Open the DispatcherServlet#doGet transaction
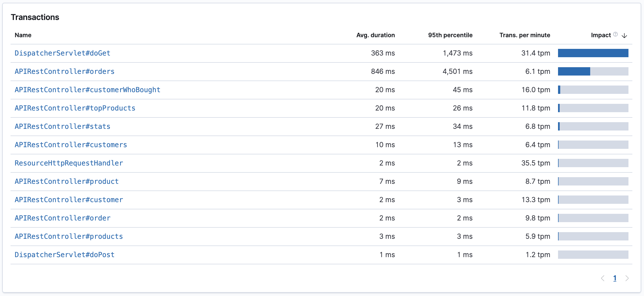The image size is (644, 296). 62,53
